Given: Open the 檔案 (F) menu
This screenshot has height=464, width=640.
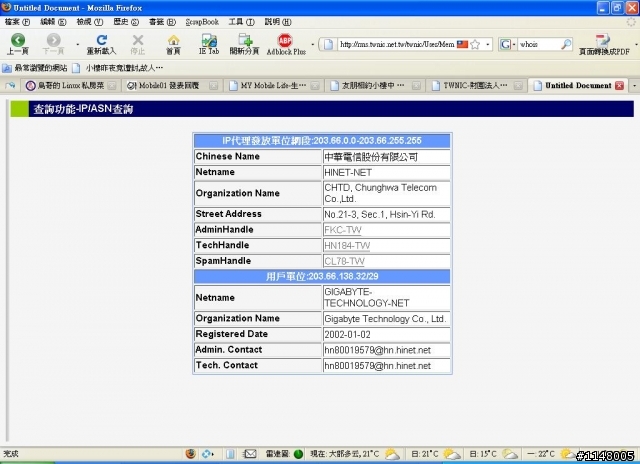Looking at the screenshot, I should 17,22.
